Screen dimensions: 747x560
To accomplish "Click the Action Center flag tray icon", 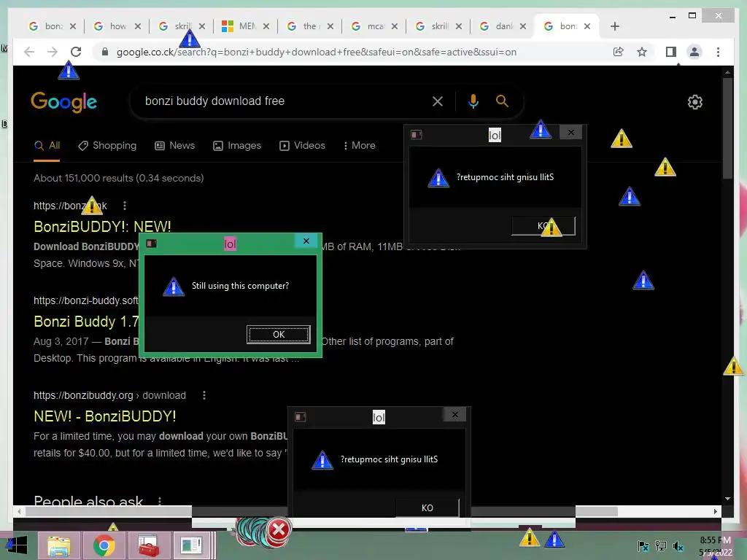I will coord(643,546).
